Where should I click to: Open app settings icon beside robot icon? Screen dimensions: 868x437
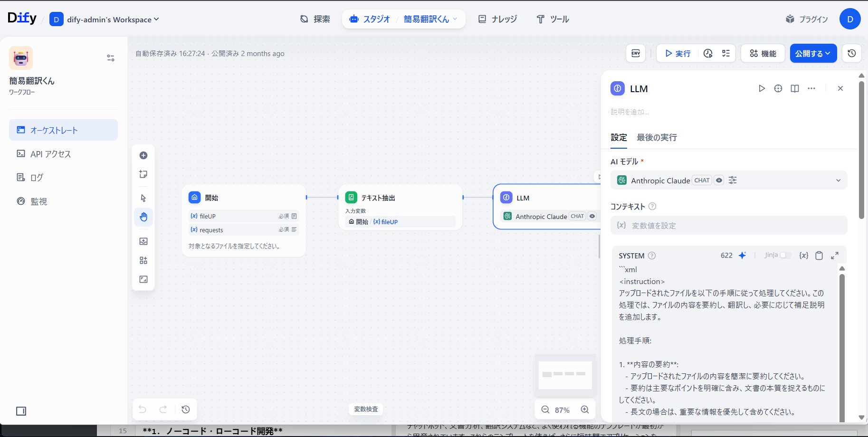click(111, 58)
